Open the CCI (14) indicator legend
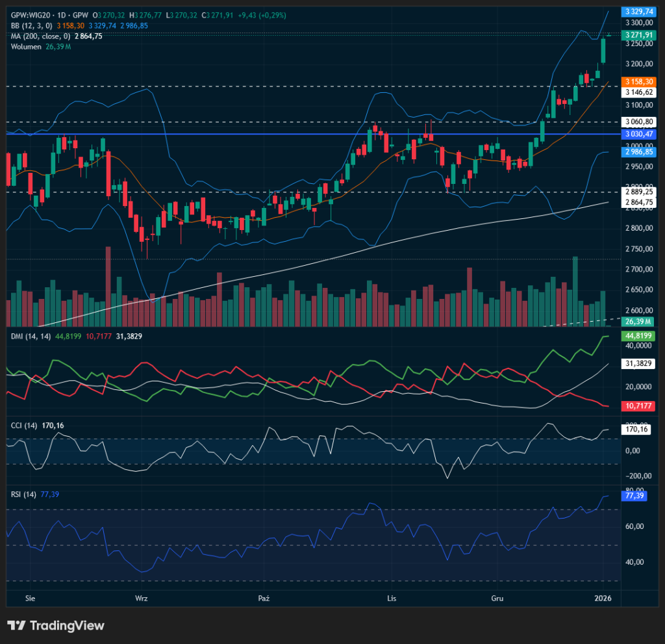This screenshot has width=665, height=644. pyautogui.click(x=23, y=426)
